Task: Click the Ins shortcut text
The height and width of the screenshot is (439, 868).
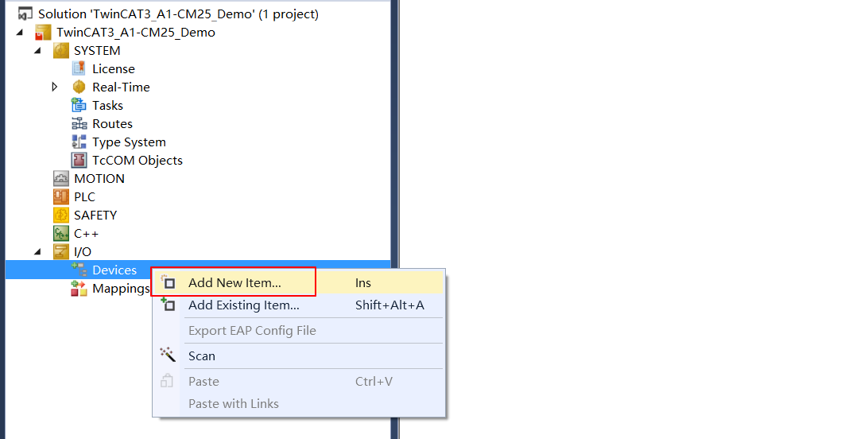Action: pos(363,283)
